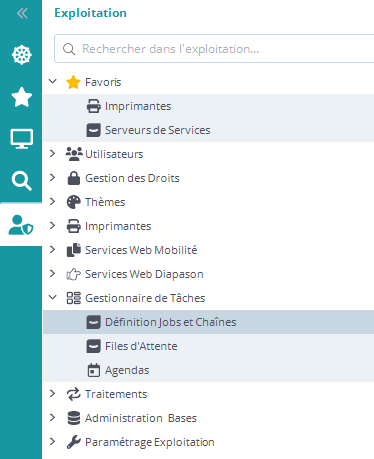Open the star favorites sidebar icon

click(x=22, y=97)
